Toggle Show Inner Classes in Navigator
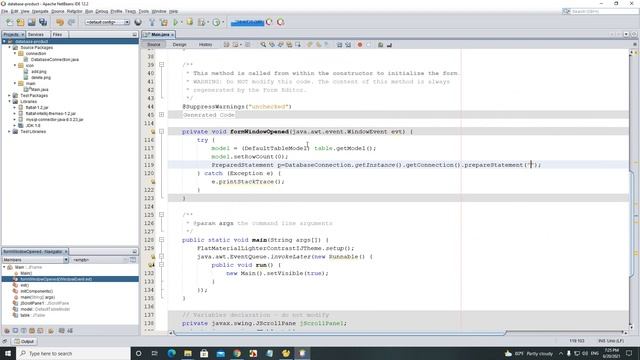640x360 pixels. coord(40,331)
